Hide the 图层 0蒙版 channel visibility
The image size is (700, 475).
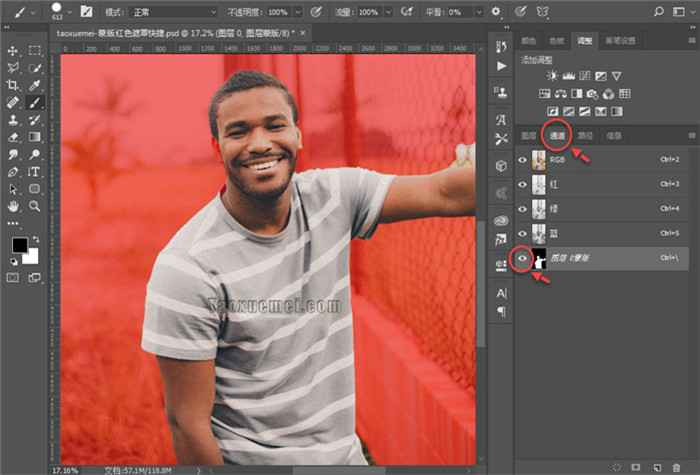coord(523,259)
